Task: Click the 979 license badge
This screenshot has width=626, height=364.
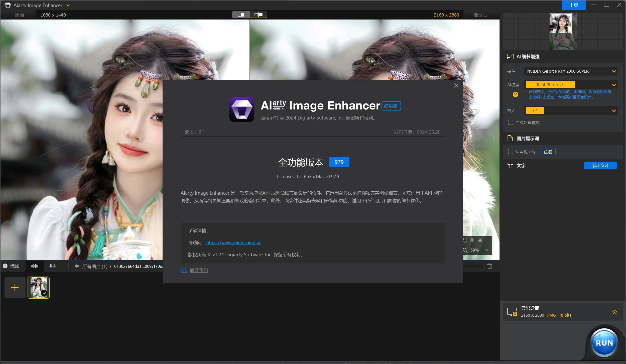Action: click(x=339, y=162)
